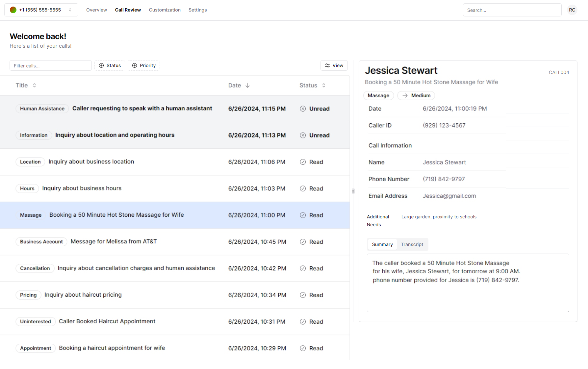Screen dimensions: 588x369
Task: Open the Settings page
Action: 197,10
